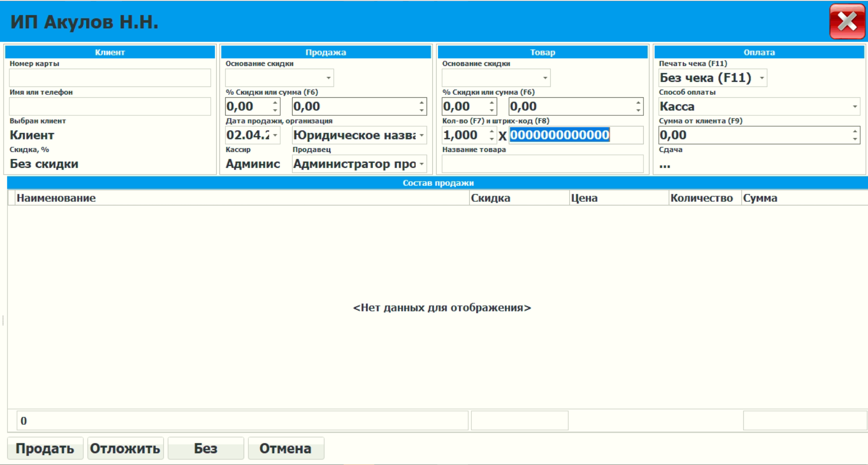Sort by Количество column header

pos(705,198)
